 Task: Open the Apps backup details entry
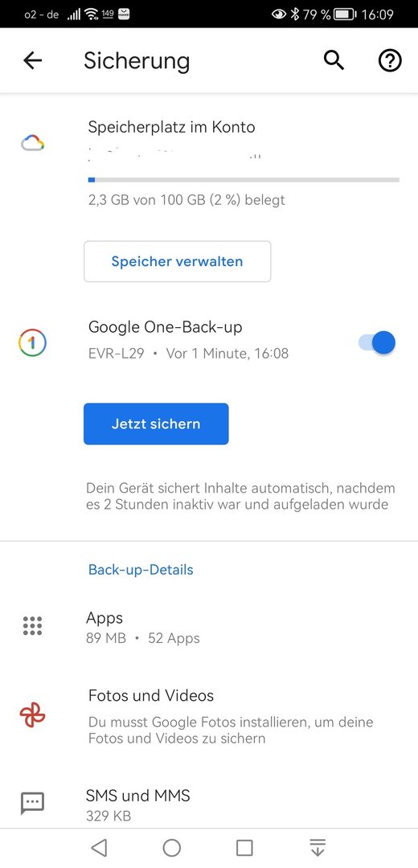[x=209, y=628]
